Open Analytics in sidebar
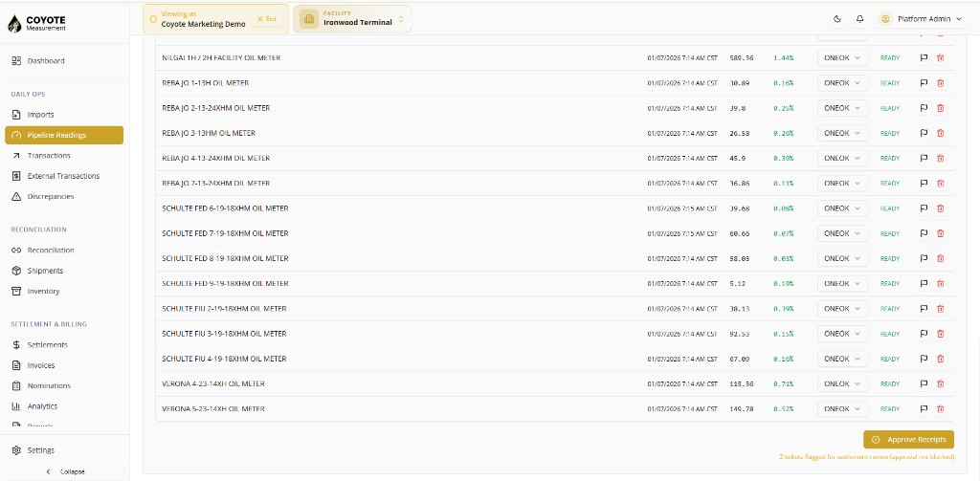The height and width of the screenshot is (481, 980). click(64, 406)
